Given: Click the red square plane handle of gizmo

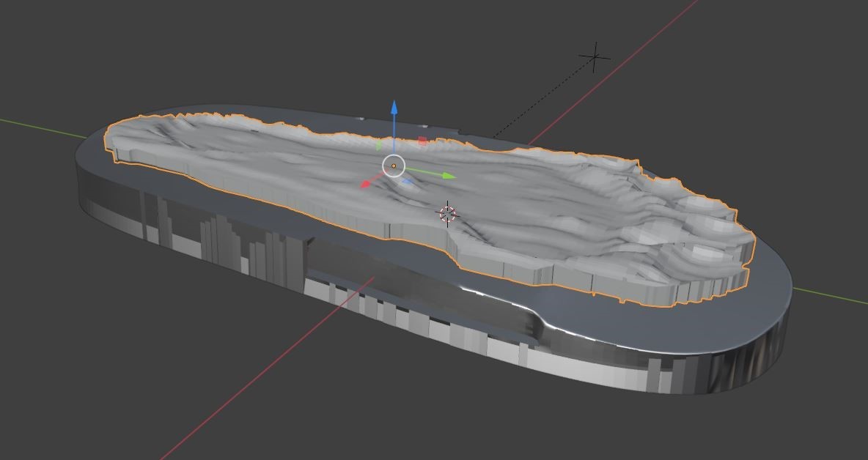Looking at the screenshot, I should click(x=422, y=141).
